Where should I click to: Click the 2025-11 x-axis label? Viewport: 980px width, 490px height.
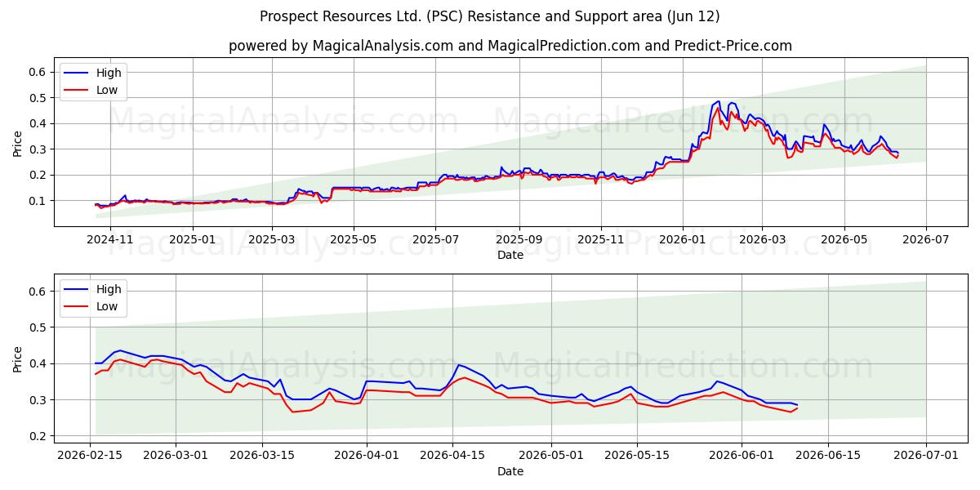tap(600, 239)
